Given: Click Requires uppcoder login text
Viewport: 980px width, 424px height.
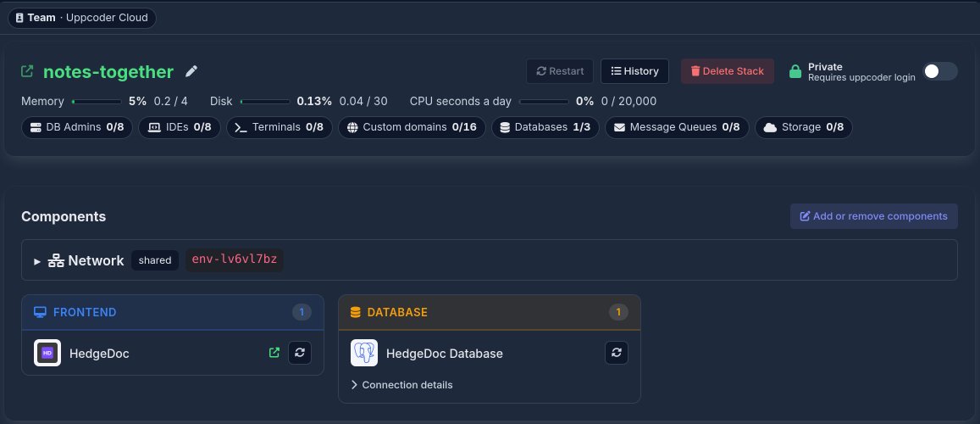Looking at the screenshot, I should click(861, 77).
